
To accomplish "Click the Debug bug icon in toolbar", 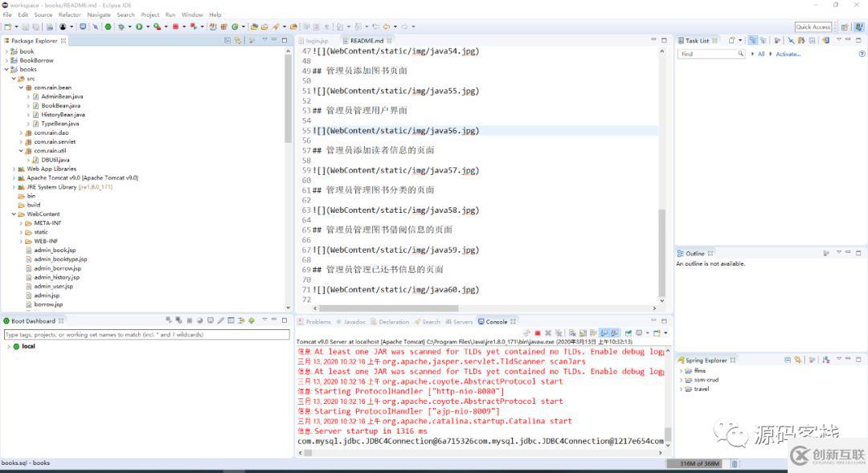I will [x=121, y=27].
